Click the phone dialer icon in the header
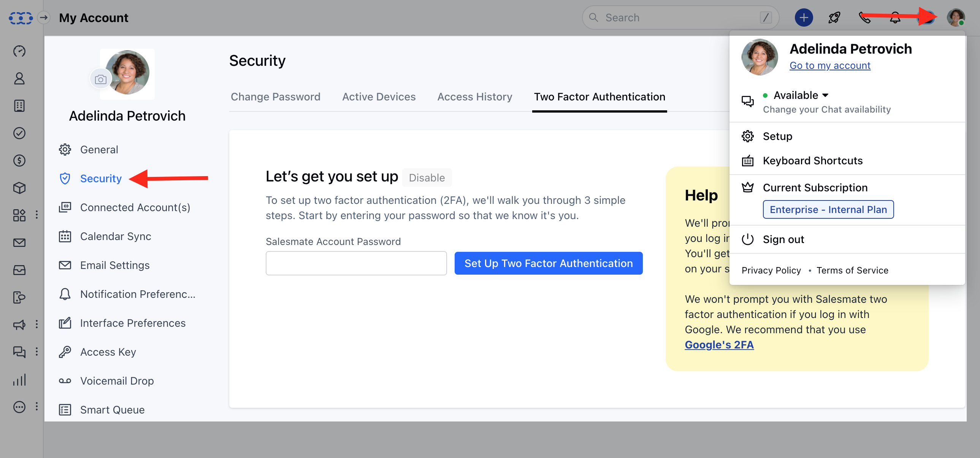The height and width of the screenshot is (458, 980). tap(864, 17)
